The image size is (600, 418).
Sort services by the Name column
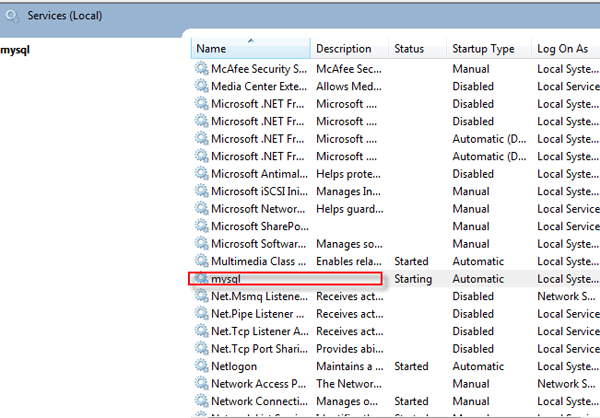(x=250, y=49)
